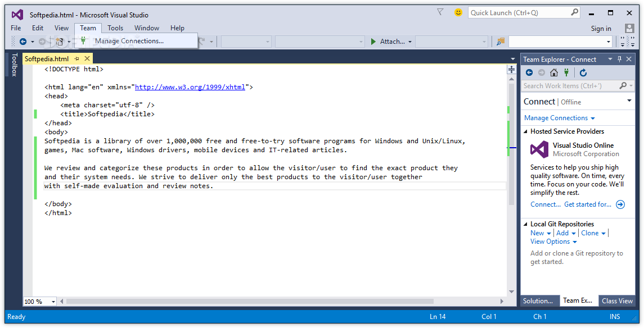Close the Team Explorer panel

[629, 59]
